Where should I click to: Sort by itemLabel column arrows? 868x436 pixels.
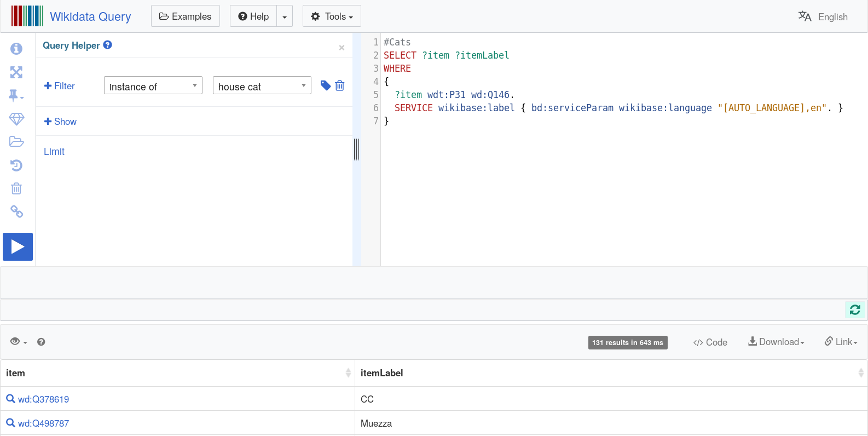coord(861,373)
